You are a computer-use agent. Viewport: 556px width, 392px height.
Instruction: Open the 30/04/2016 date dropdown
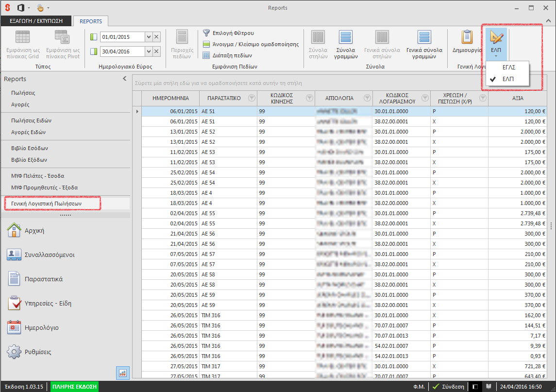(149, 51)
